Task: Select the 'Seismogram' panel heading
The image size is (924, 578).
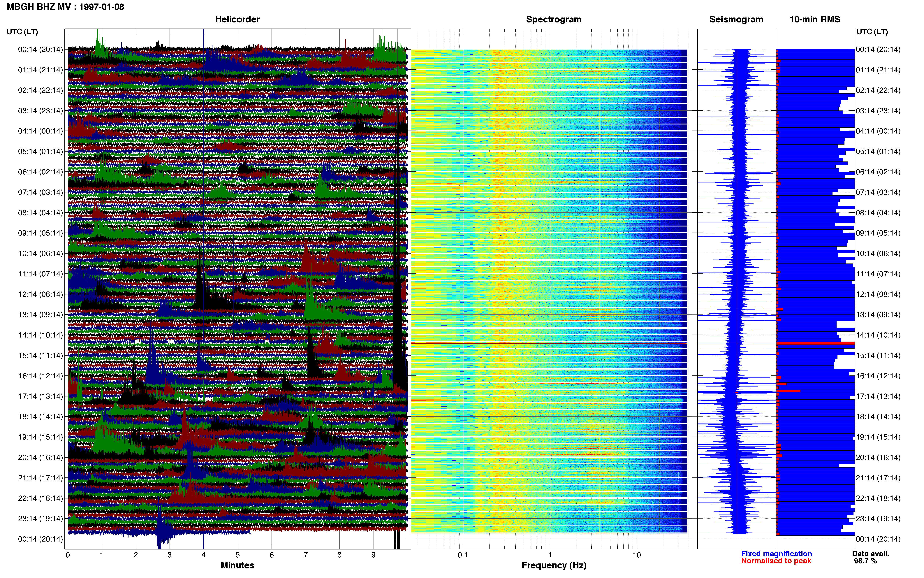Action: [x=736, y=20]
